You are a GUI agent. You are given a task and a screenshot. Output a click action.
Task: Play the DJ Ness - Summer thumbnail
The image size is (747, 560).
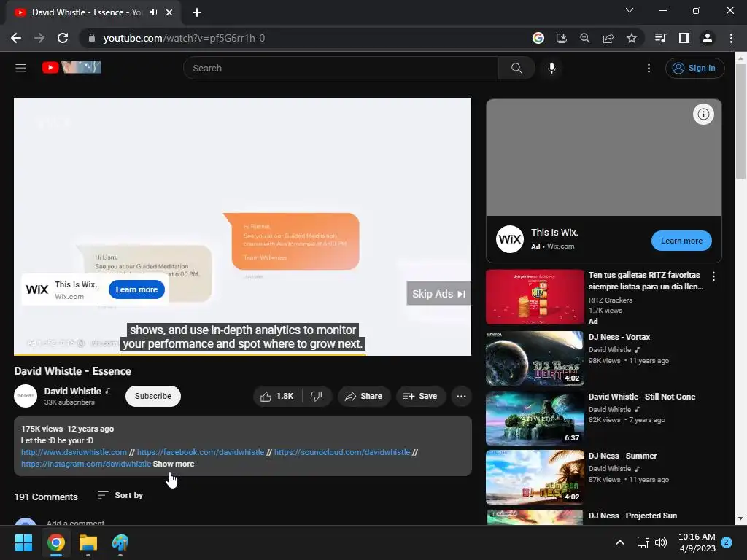point(535,477)
